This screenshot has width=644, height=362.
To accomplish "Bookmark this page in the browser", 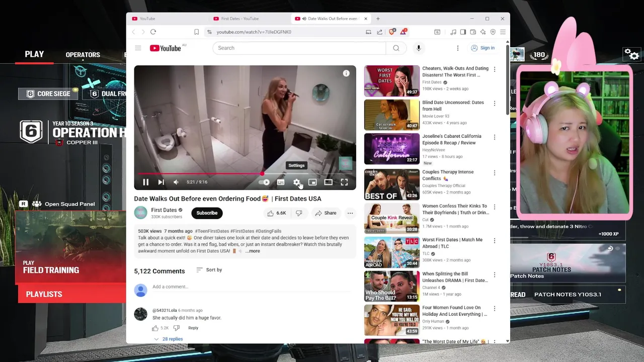I will (196, 32).
